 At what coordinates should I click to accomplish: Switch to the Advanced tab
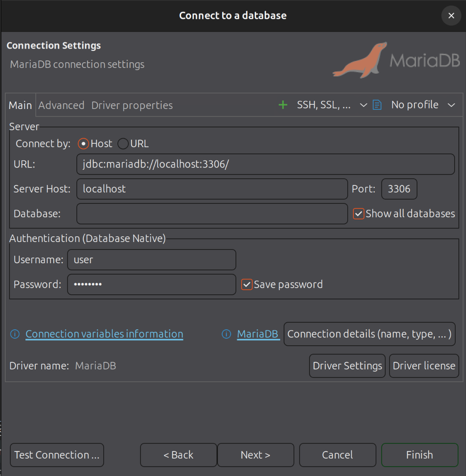[x=61, y=105]
